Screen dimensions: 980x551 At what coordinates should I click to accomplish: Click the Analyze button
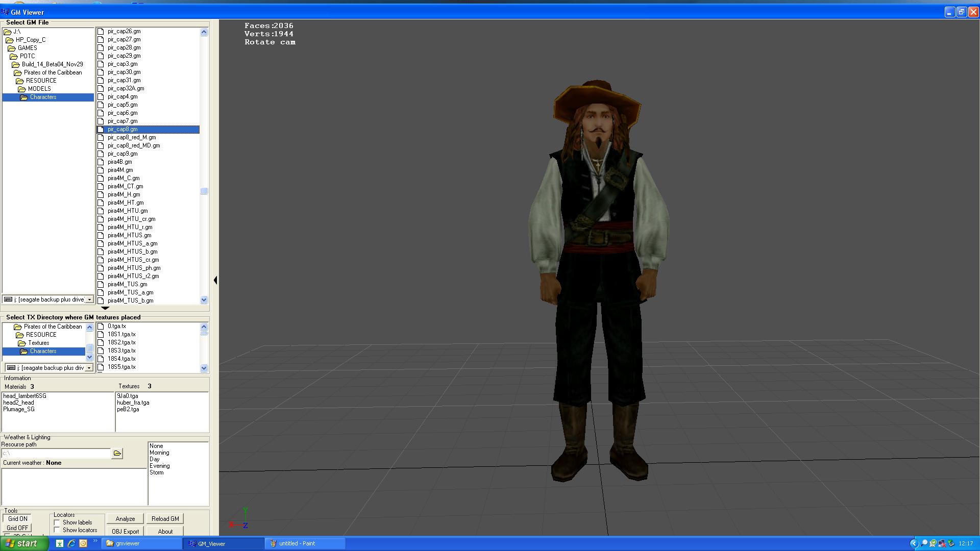125,519
